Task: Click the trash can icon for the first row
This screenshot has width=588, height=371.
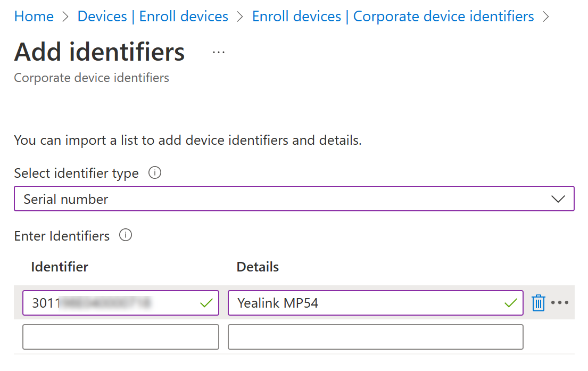Action: [x=538, y=302]
